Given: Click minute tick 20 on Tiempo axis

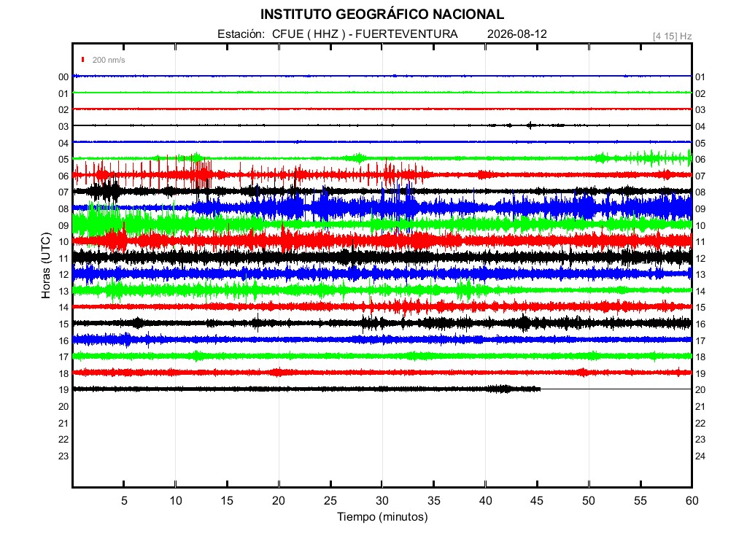Looking at the screenshot, I should tap(279, 500).
